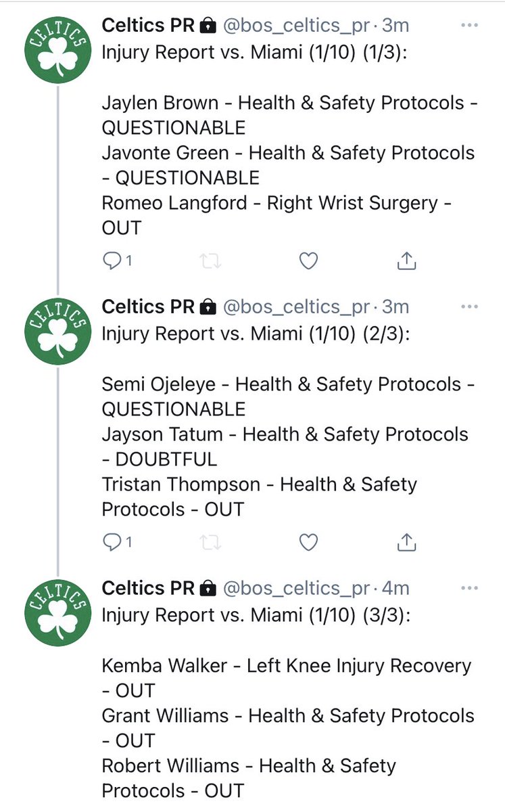Open the 4m timestamp on the (3/3) tweet
This screenshot has height=812, width=505.
(x=396, y=587)
